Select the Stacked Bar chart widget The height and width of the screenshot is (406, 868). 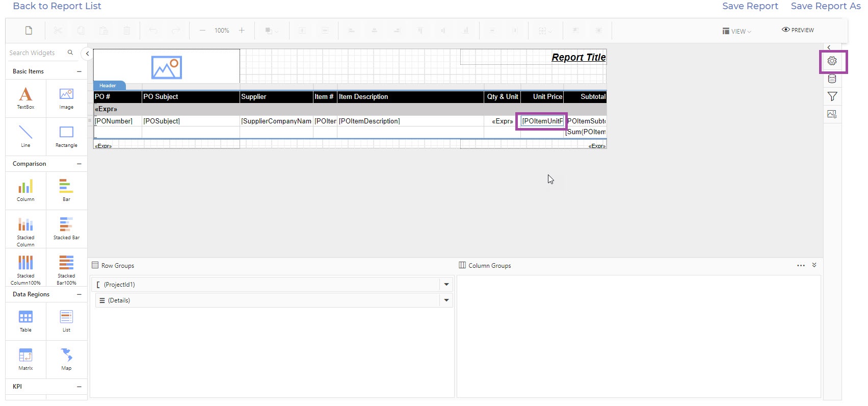66,229
